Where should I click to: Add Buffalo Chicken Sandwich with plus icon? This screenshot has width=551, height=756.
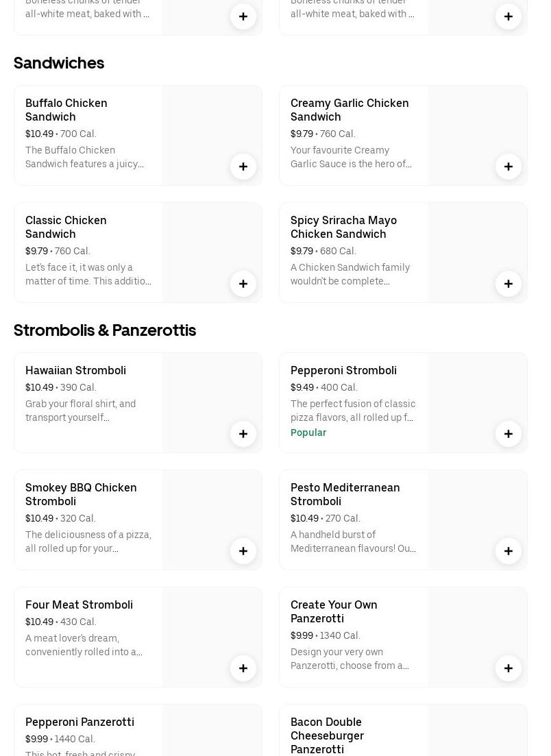(243, 167)
